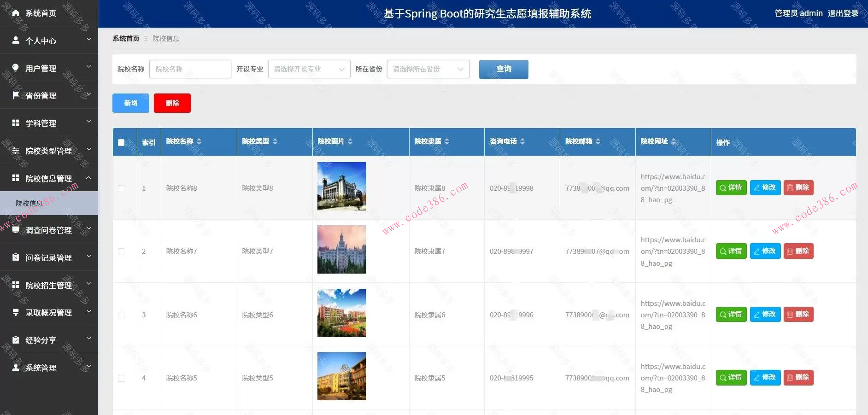
Task: Click 退出登录 in the top bar
Action: [x=844, y=13]
